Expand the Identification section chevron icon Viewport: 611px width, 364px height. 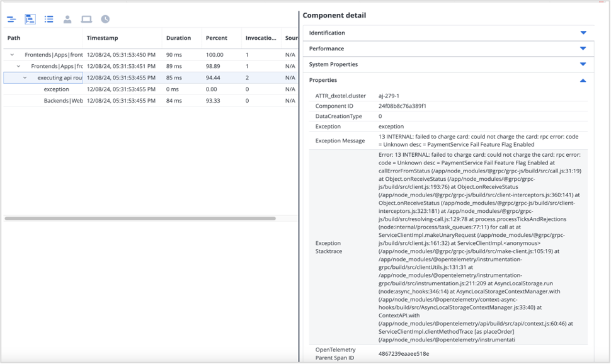(583, 33)
